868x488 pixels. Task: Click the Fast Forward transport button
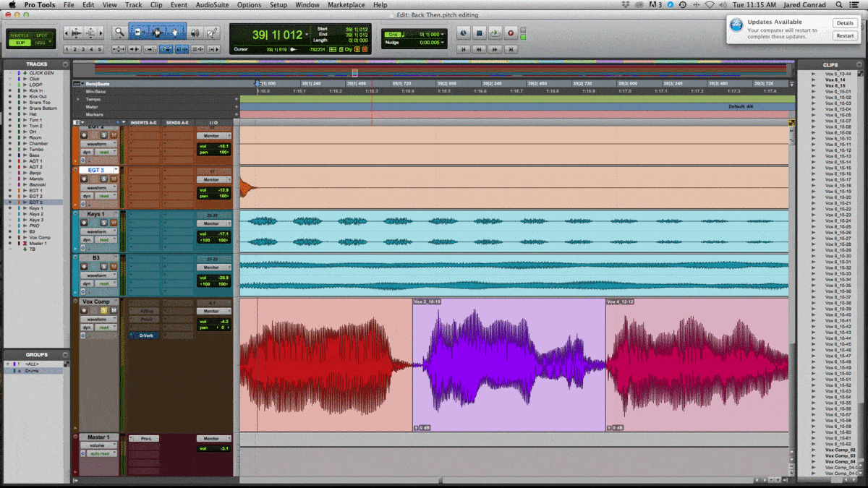coord(495,49)
